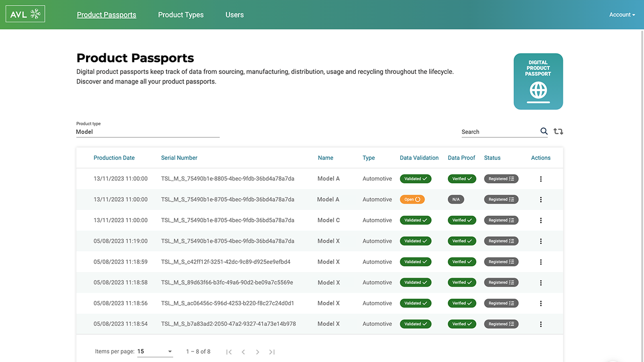The width and height of the screenshot is (644, 362).
Task: Click the N/A data proof chip
Action: [x=456, y=199]
